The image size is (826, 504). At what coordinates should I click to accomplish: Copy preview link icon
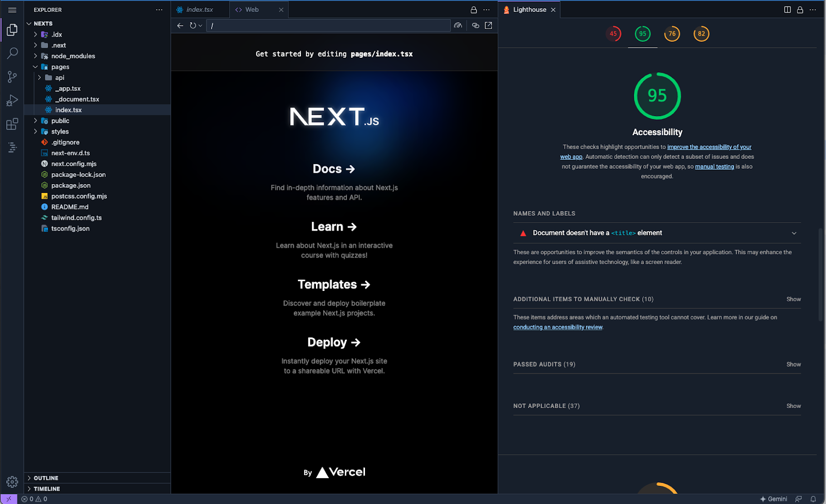(475, 25)
